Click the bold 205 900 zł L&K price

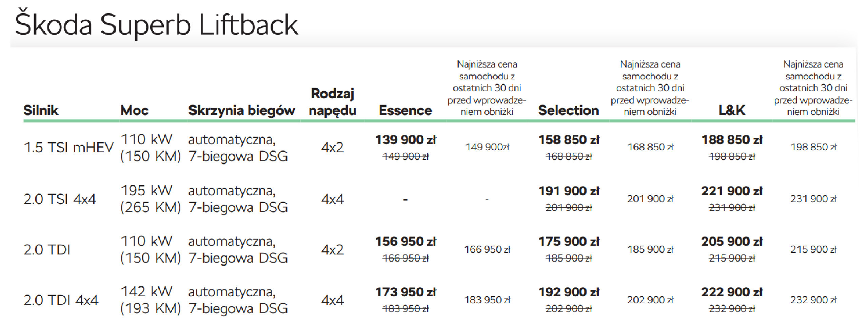[x=732, y=241]
